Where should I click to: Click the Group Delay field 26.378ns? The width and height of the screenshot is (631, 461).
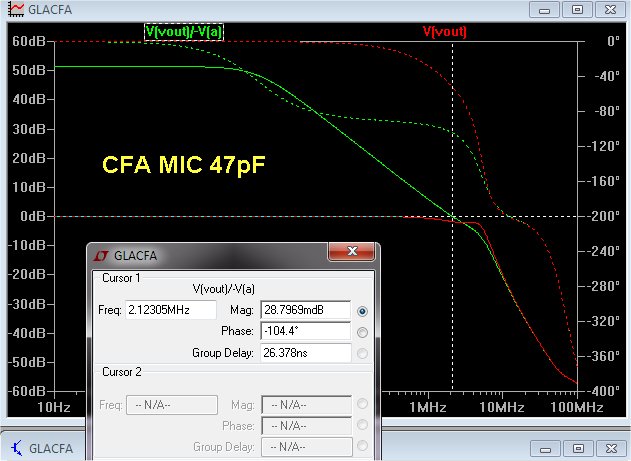coord(306,353)
